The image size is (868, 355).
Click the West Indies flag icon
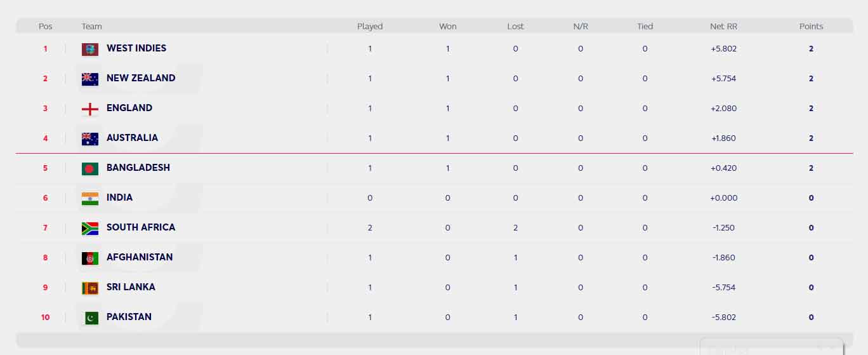click(90, 49)
